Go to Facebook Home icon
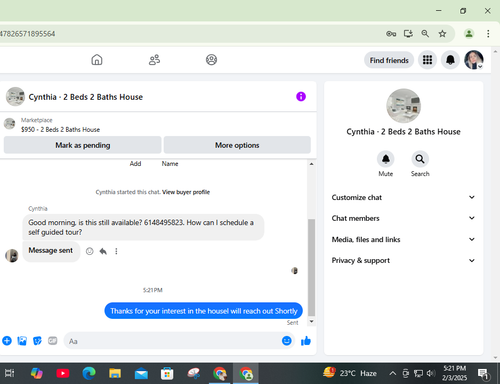This screenshot has width=500, height=384. tap(97, 60)
